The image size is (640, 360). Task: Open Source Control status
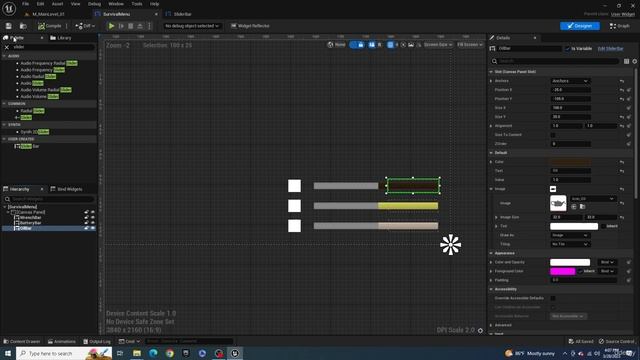point(617,341)
